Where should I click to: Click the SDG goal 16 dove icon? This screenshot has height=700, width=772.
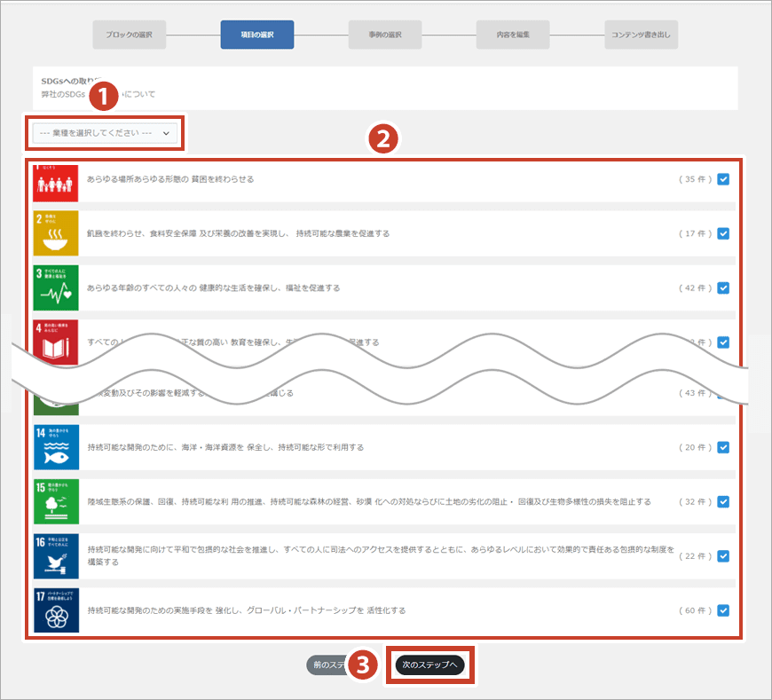pos(55,556)
